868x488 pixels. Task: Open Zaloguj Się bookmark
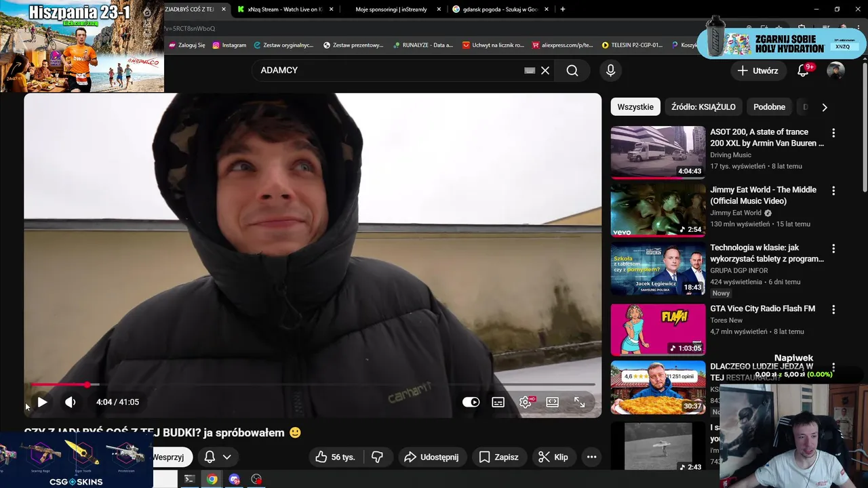[187, 45]
